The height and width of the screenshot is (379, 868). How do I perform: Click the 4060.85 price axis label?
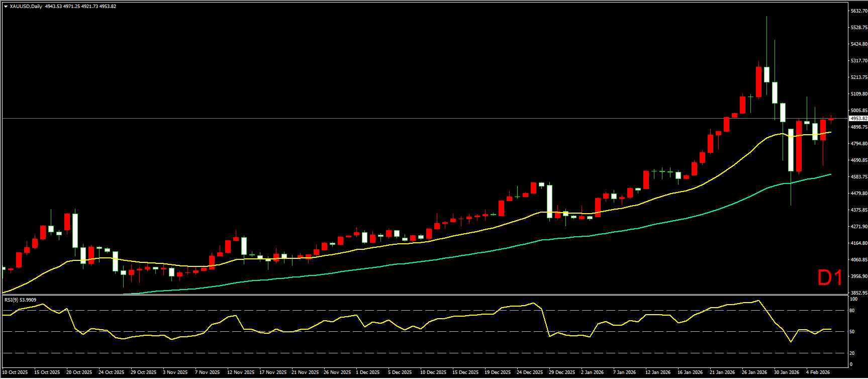coord(858,260)
